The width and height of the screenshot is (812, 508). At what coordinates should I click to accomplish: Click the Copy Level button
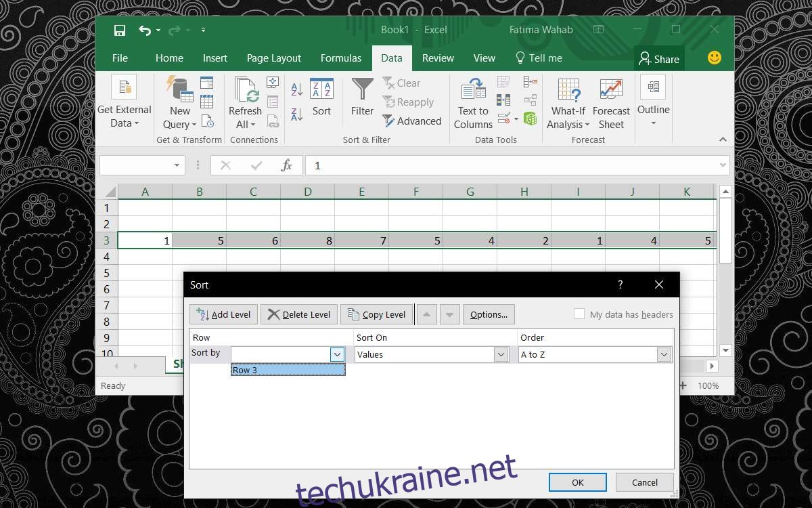[x=377, y=314]
